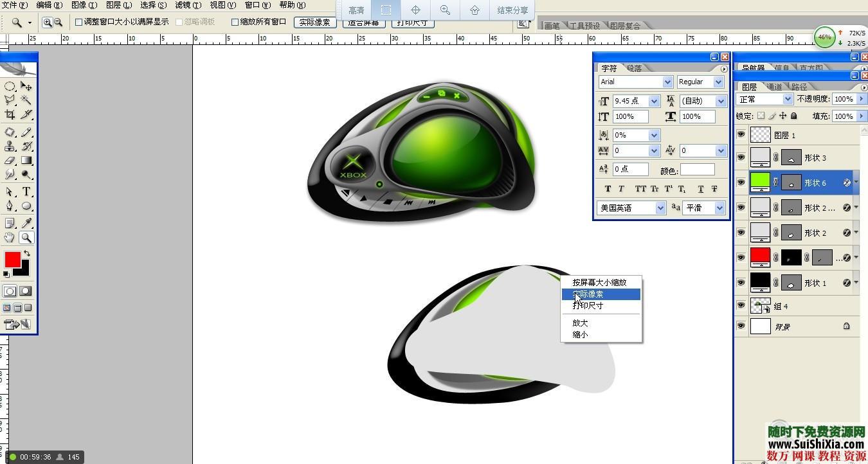Select the Hand tool
The width and height of the screenshot is (868, 464).
click(10, 237)
